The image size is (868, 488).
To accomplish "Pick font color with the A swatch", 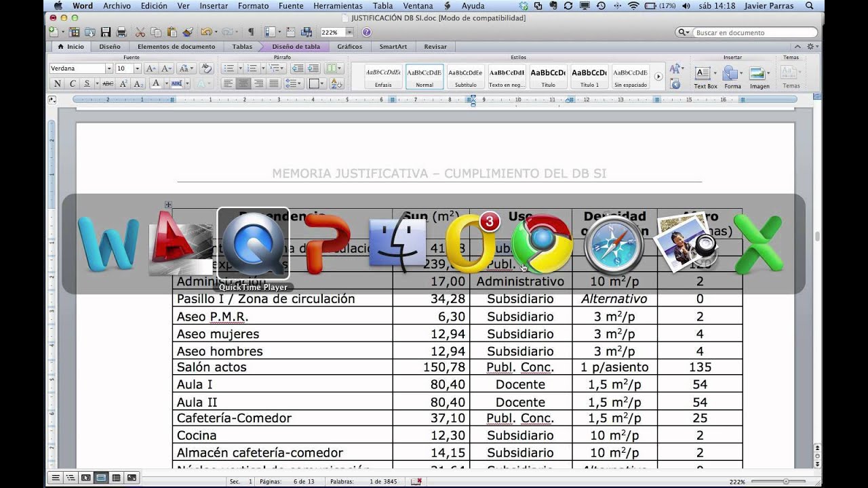I will click(156, 83).
